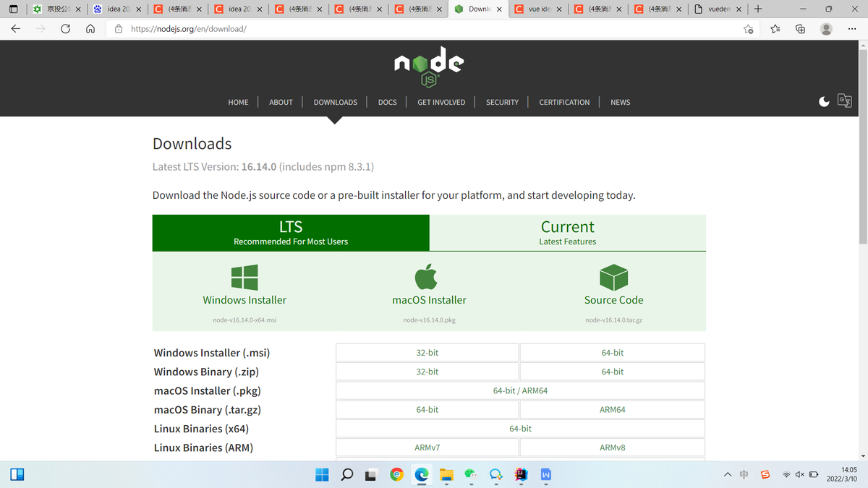Image resolution: width=868 pixels, height=488 pixels.
Task: Open DOCS in site navigation
Action: 387,102
